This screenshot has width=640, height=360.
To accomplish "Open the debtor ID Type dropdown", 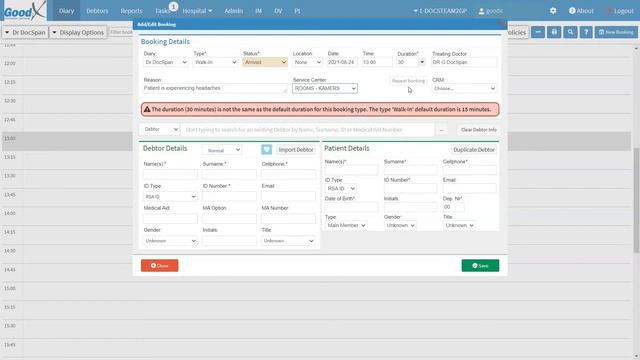I will click(170, 196).
